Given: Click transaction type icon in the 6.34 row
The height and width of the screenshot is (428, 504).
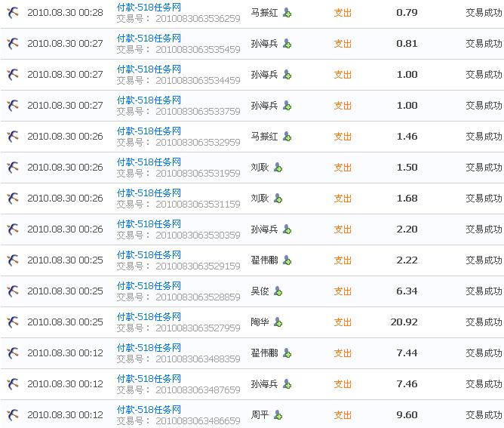Looking at the screenshot, I should [x=13, y=291].
